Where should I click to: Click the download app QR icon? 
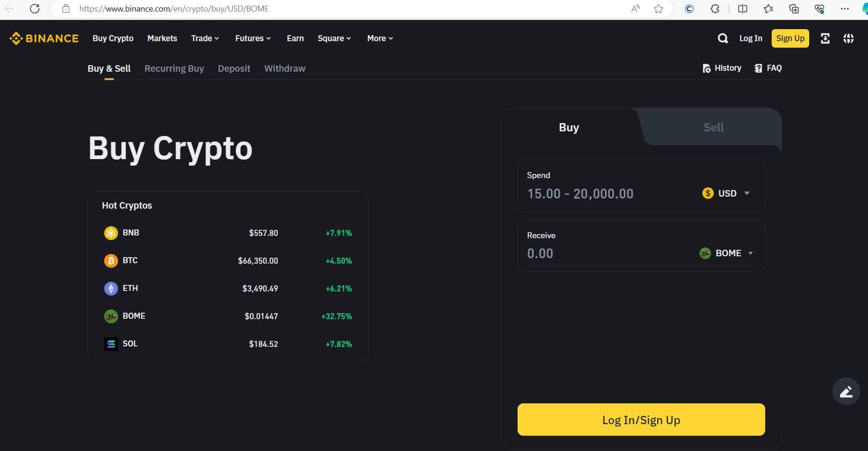[x=825, y=38]
